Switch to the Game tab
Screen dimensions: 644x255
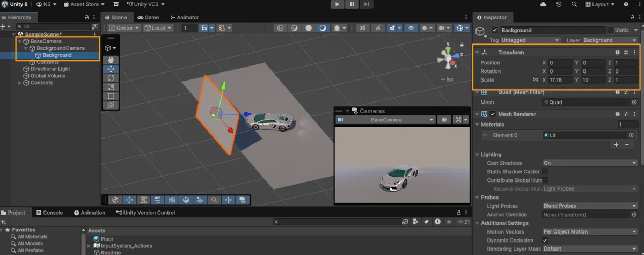pos(148,18)
